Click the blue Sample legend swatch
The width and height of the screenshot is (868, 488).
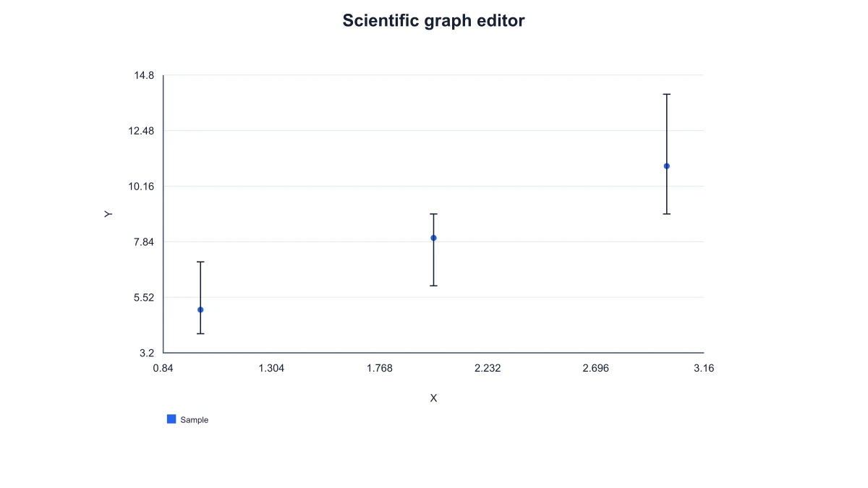171,419
